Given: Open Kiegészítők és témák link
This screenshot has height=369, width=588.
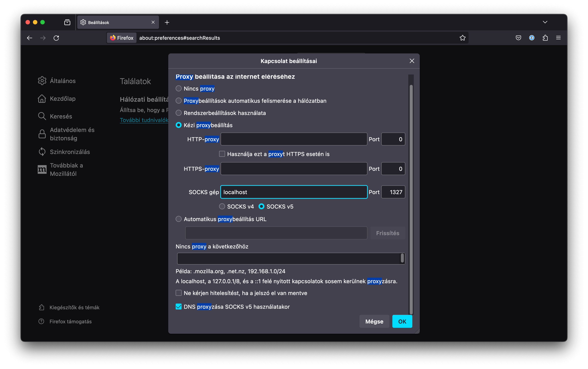Looking at the screenshot, I should (69, 307).
